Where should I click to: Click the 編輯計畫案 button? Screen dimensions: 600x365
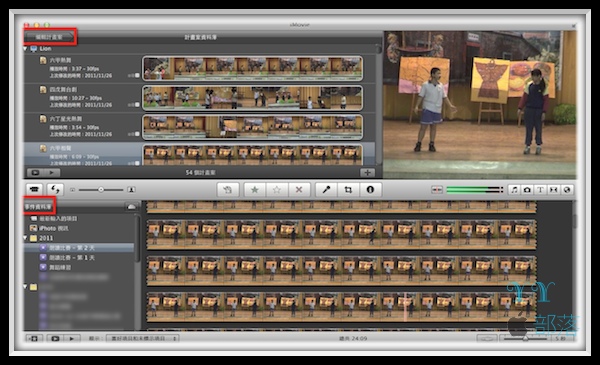pos(49,37)
